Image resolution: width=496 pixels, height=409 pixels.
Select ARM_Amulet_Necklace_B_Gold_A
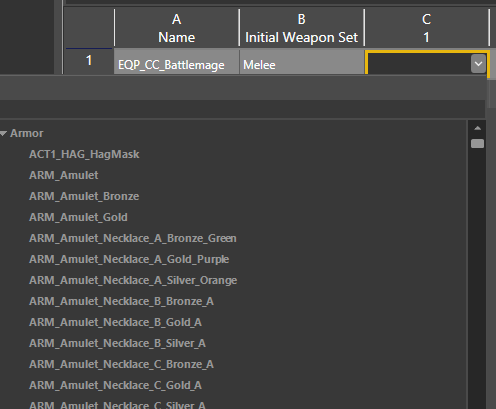point(115,322)
